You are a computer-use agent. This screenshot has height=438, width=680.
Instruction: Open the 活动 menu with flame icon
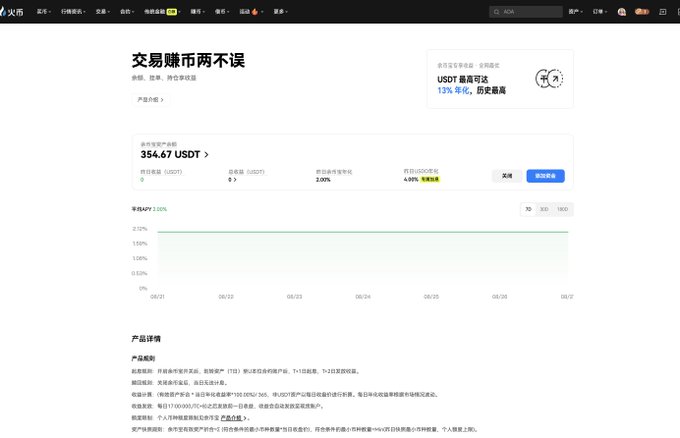251,12
